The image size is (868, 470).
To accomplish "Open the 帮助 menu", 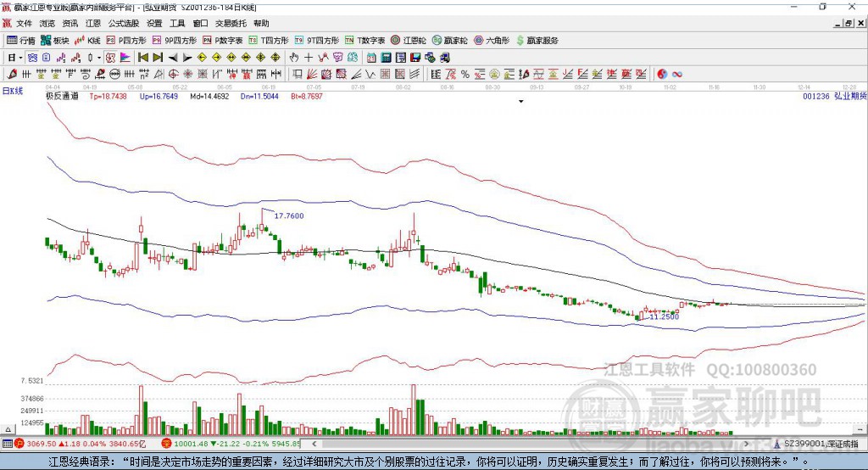I will (261, 23).
